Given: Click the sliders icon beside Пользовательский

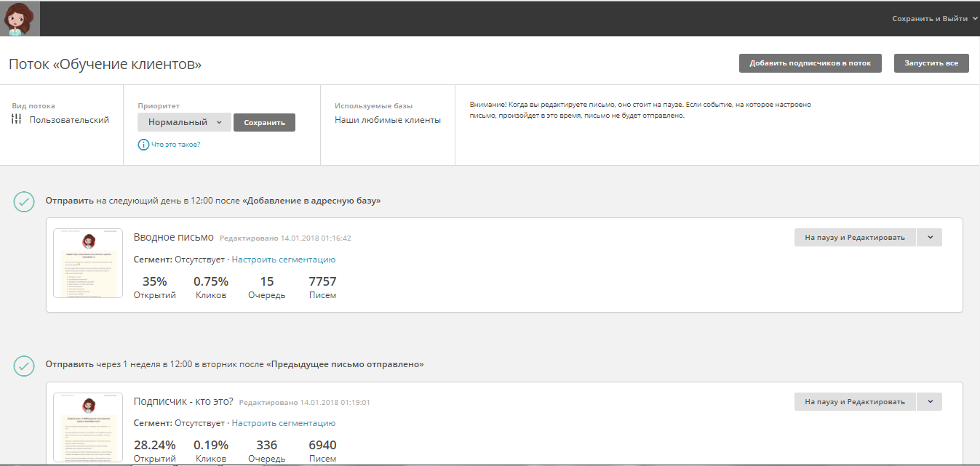Looking at the screenshot, I should 17,120.
